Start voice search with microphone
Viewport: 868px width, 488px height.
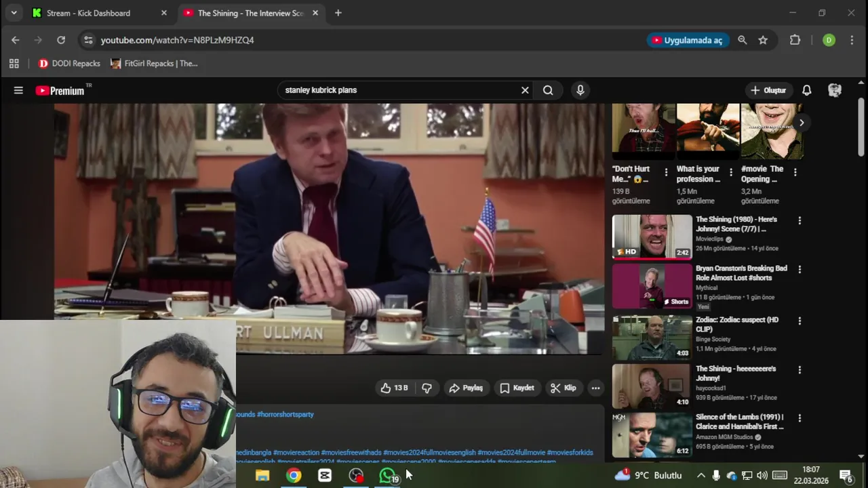[580, 90]
